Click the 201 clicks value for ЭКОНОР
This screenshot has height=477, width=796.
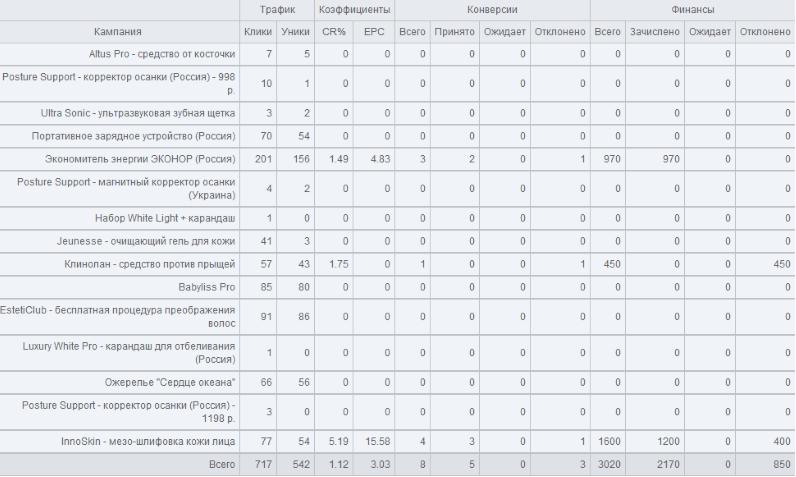pyautogui.click(x=263, y=159)
